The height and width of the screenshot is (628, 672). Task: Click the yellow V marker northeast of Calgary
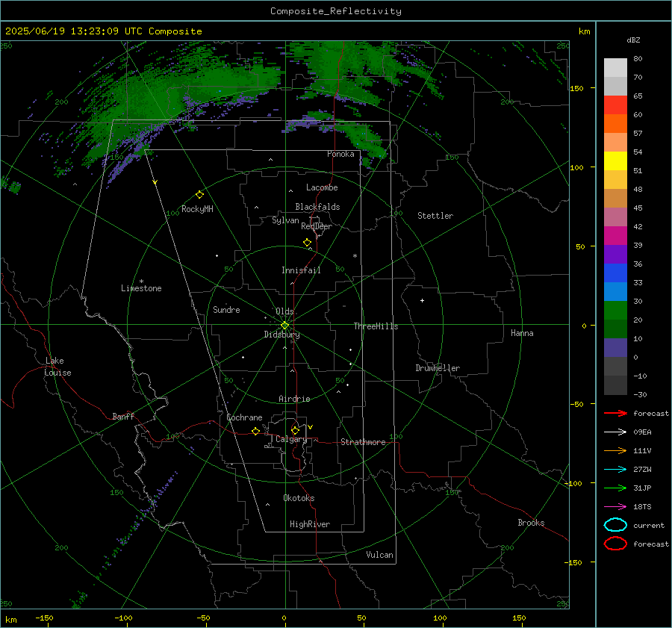pyautogui.click(x=311, y=427)
